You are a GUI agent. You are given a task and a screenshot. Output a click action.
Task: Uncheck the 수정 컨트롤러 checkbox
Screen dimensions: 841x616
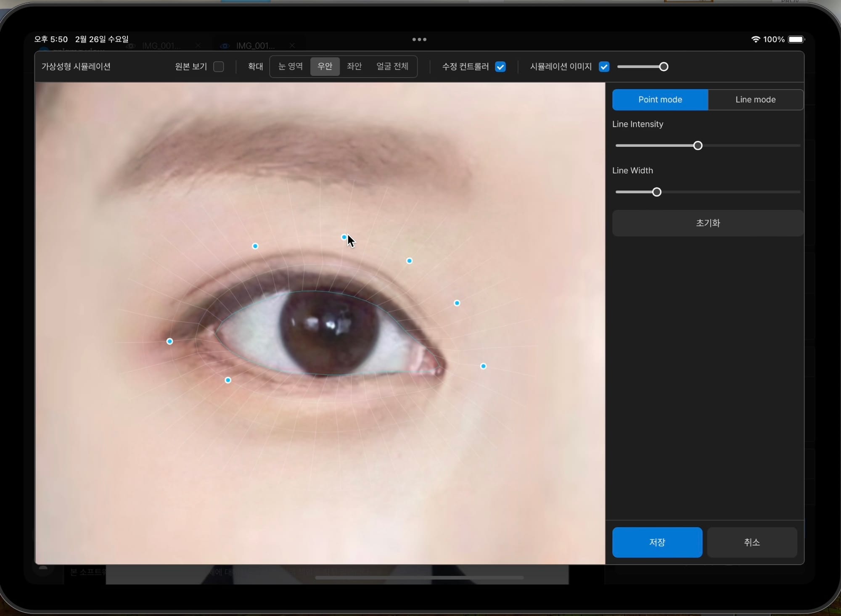(x=500, y=67)
